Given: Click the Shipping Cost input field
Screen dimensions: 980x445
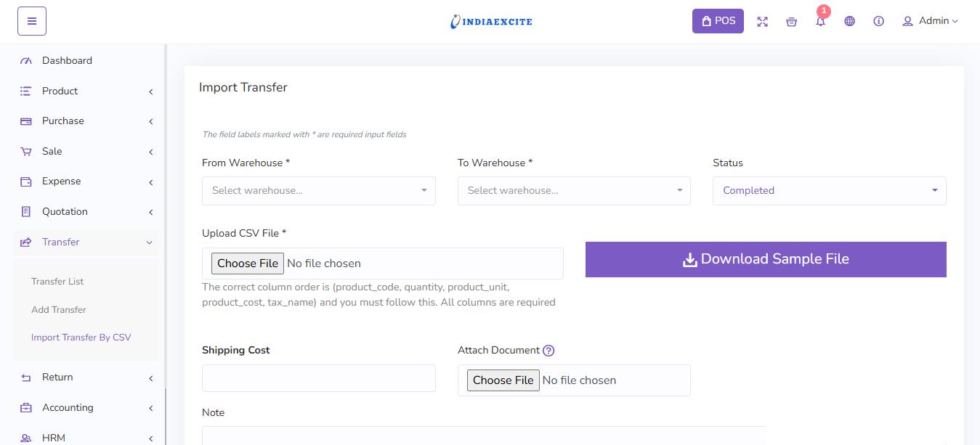Looking at the screenshot, I should coord(318,378).
